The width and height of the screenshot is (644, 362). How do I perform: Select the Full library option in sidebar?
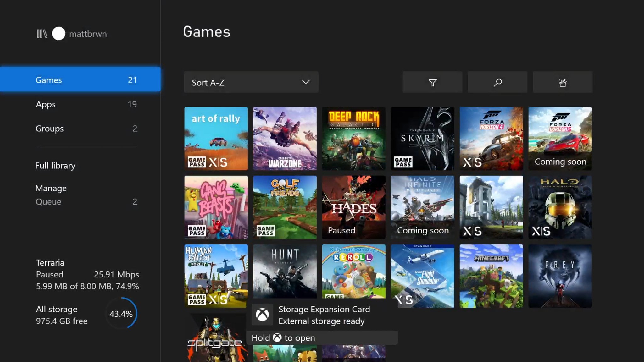55,165
